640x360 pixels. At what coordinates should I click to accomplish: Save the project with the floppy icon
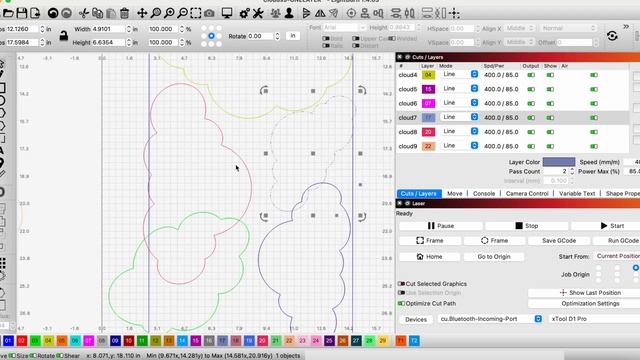22,13
